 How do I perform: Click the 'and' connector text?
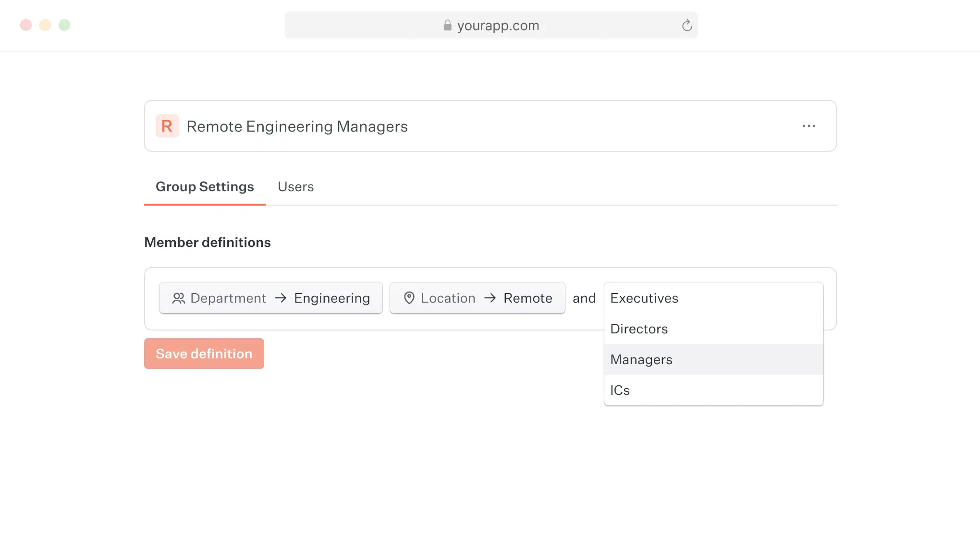coord(584,298)
